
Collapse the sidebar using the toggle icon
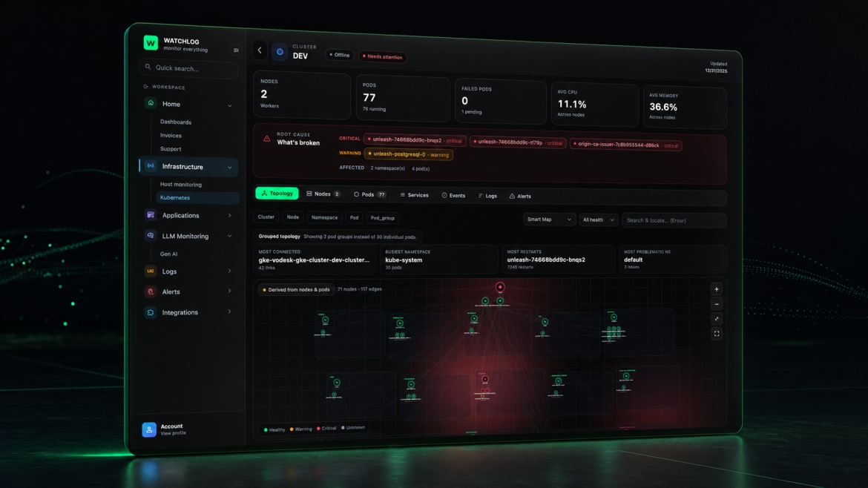[237, 50]
